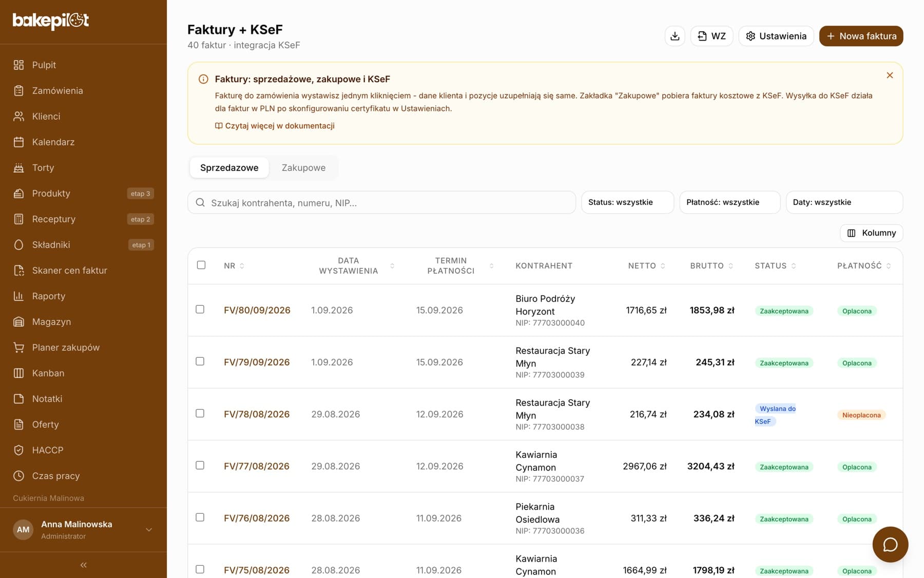Open HACCP shield icon
The height and width of the screenshot is (578, 924).
(19, 450)
